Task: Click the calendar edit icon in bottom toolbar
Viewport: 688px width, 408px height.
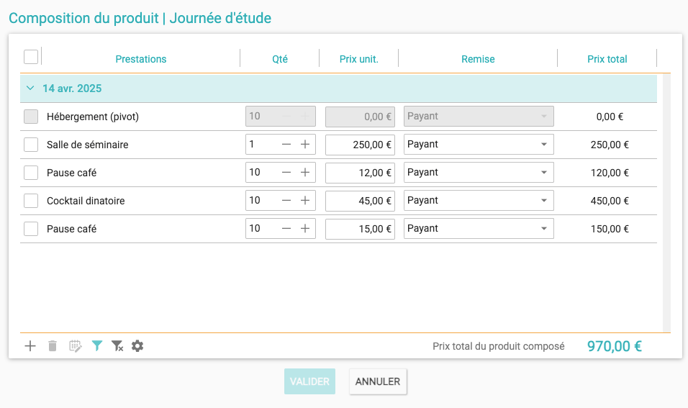Action: coord(75,346)
